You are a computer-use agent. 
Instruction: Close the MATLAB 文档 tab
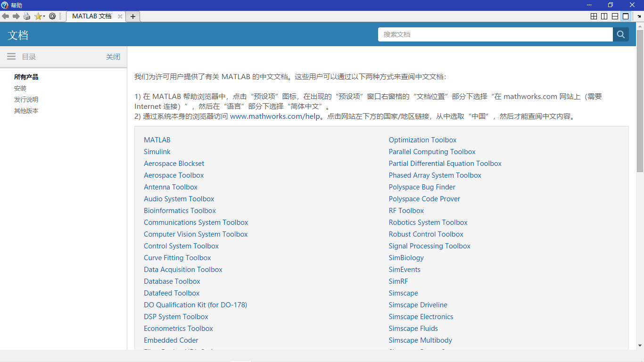pyautogui.click(x=120, y=16)
